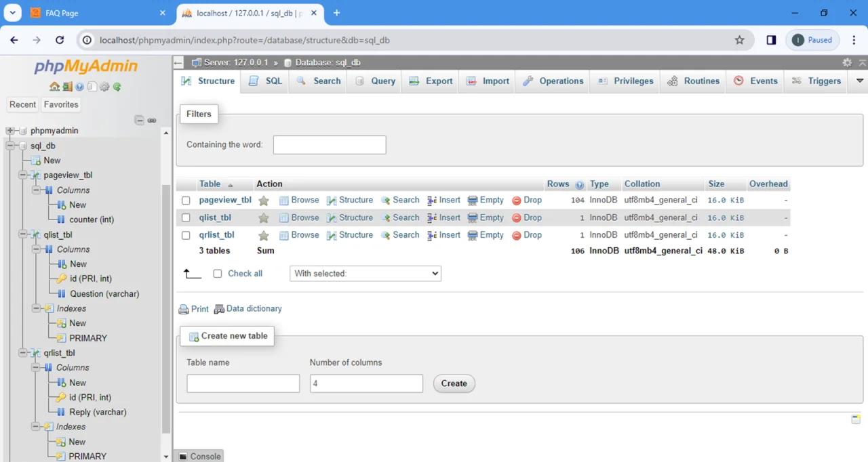Open the more tabs dropdown arrow
The width and height of the screenshot is (868, 462).
coord(860,81)
